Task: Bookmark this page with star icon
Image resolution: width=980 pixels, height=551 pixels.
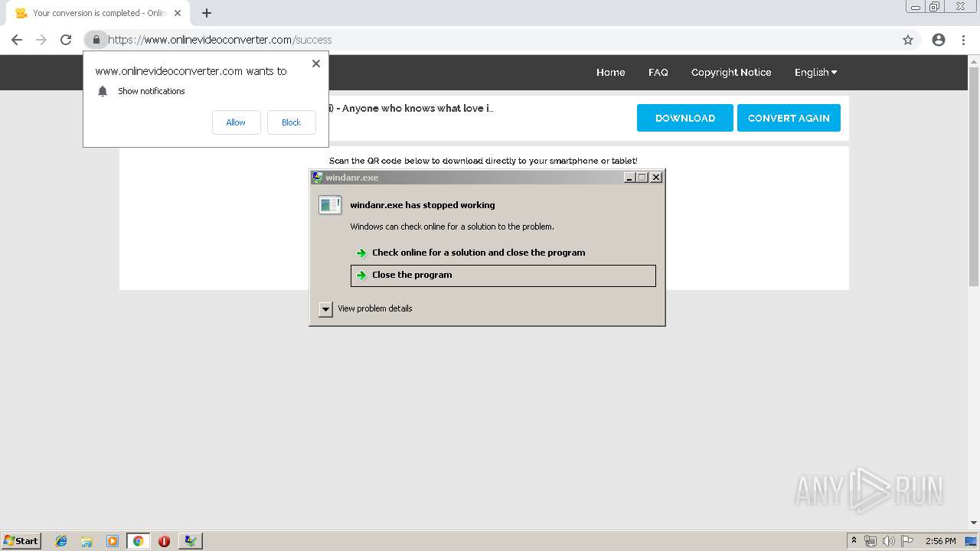Action: (908, 40)
